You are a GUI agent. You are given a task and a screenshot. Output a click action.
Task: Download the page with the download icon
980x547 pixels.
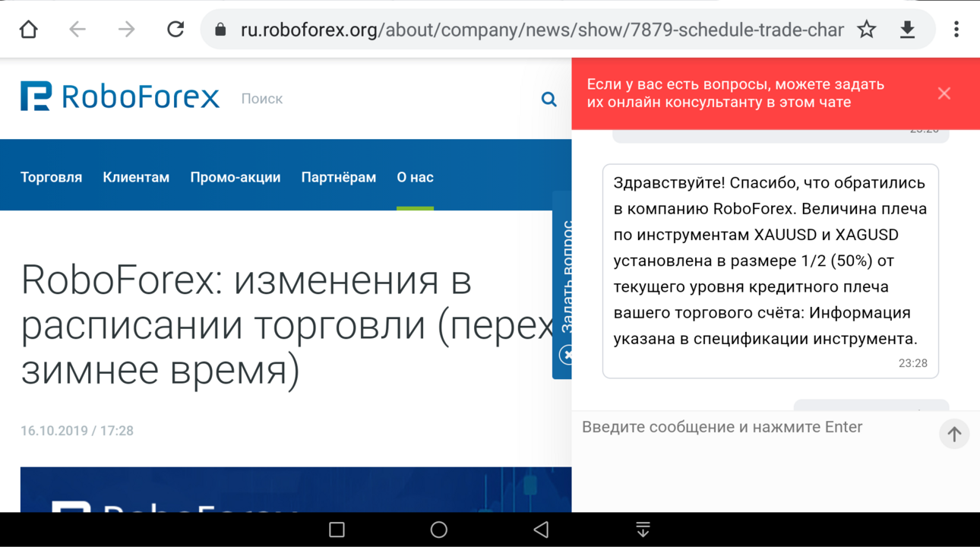click(x=907, y=30)
